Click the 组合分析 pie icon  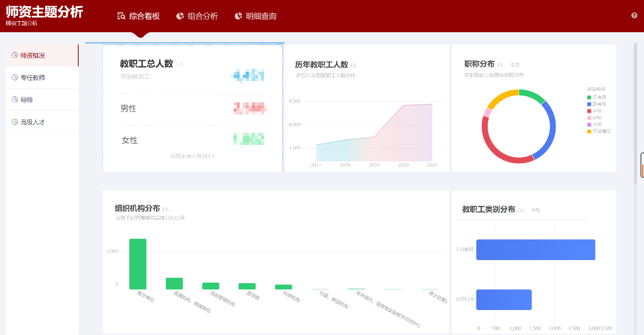[180, 16]
